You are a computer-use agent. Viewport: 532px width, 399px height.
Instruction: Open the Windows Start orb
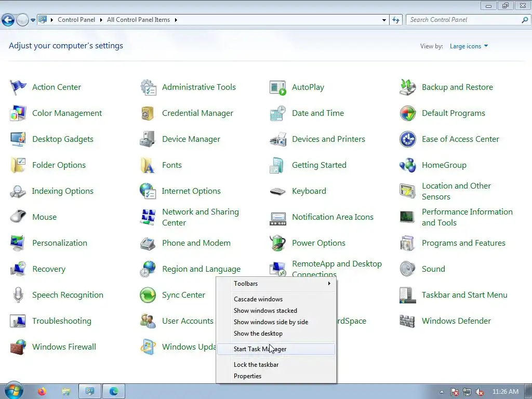13,391
